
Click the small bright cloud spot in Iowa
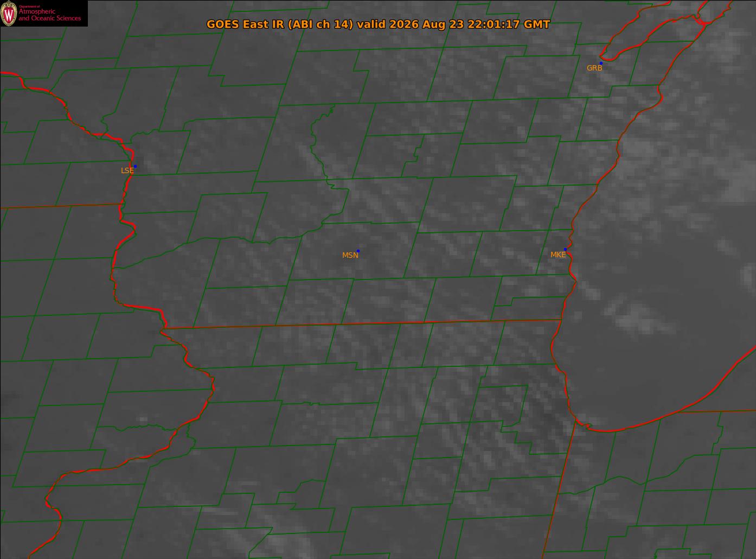coord(143,420)
